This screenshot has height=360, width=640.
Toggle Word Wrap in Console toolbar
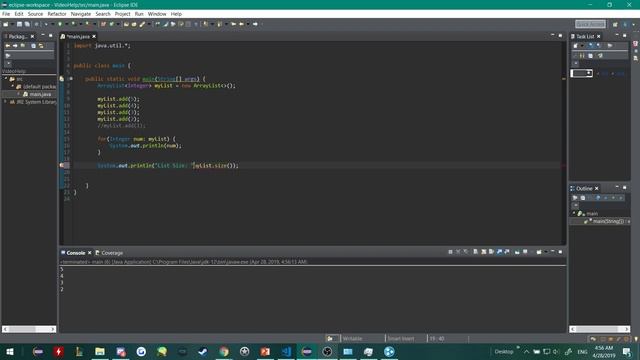(x=491, y=252)
